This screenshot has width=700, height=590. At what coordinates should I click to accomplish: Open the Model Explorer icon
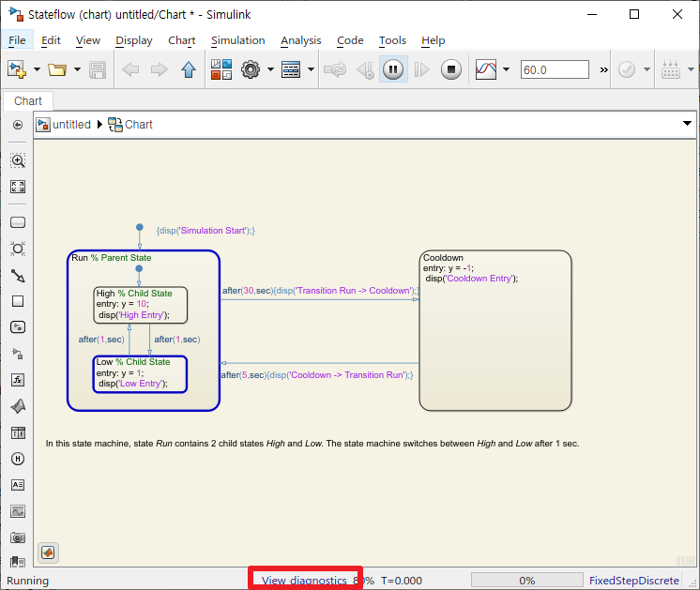(291, 69)
